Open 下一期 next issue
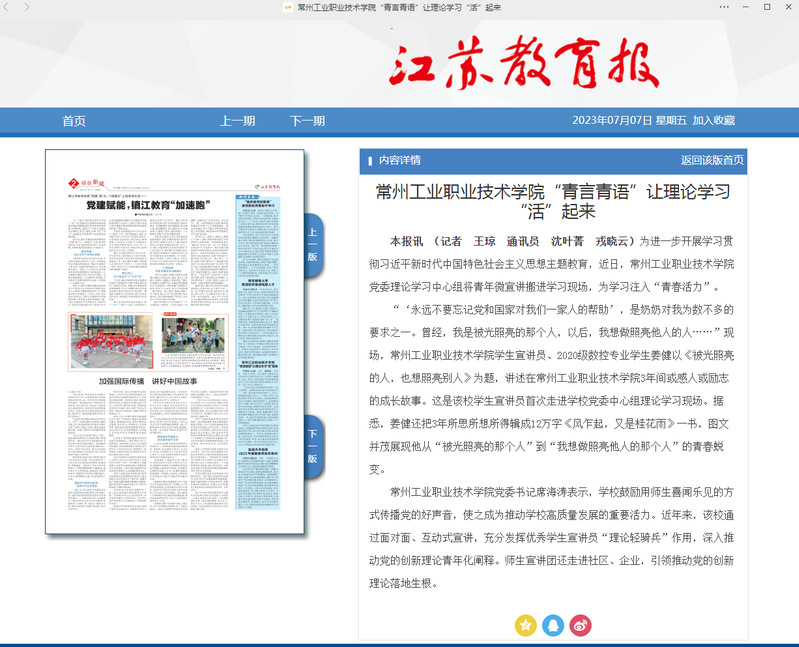The image size is (799, 647). [x=307, y=121]
